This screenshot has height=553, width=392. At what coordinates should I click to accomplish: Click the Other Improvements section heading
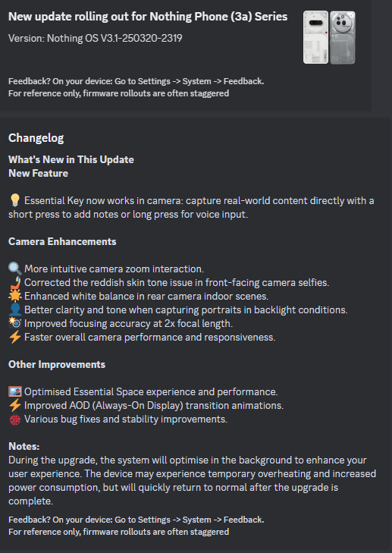57,364
